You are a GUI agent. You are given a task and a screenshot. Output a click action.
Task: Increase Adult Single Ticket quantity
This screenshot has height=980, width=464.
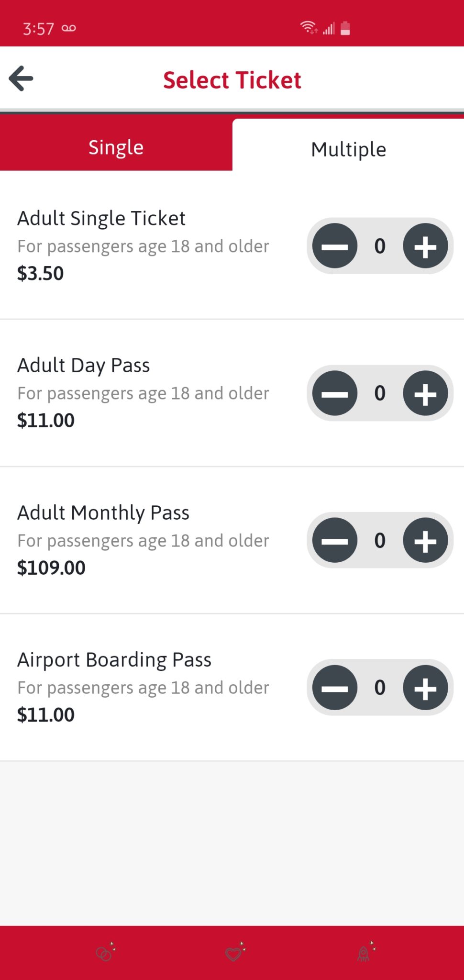click(425, 246)
